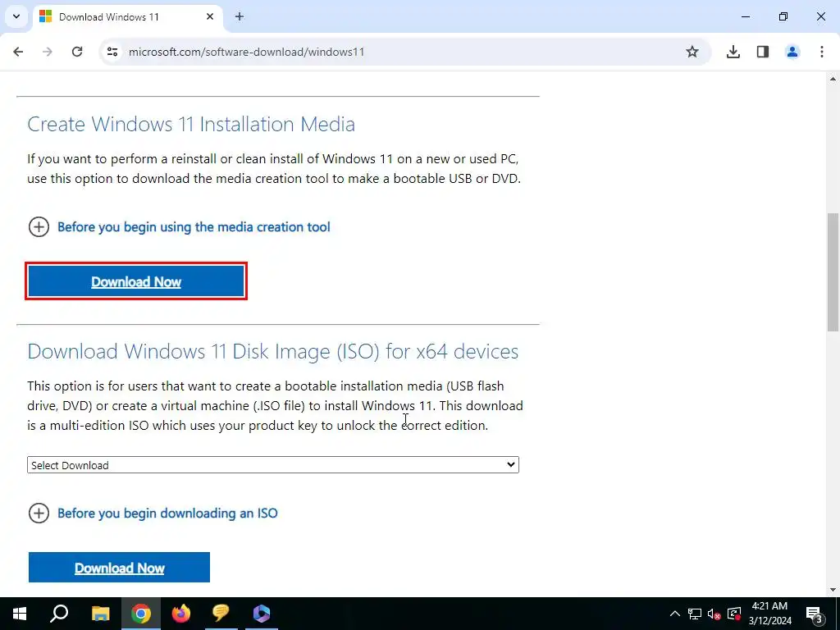This screenshot has height=630, width=840.
Task: Go back to the previous page
Action: [x=18, y=52]
